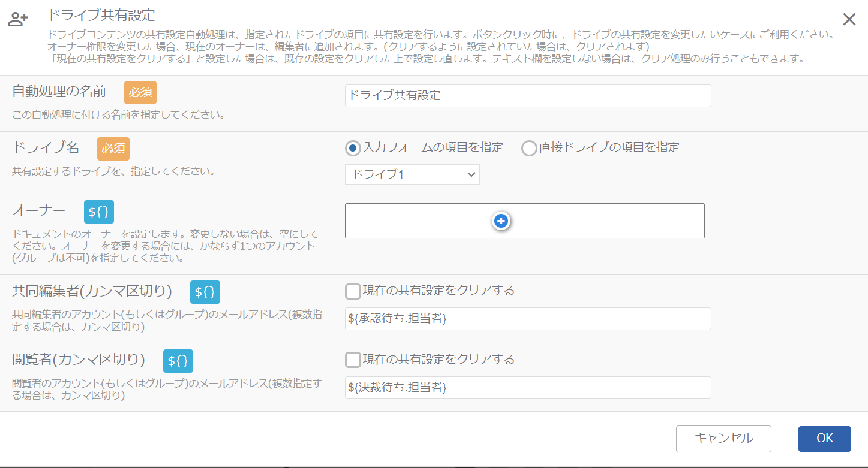Click the 共同編集者(カンマ区切り) label
The width and height of the screenshot is (868, 468).
(x=92, y=291)
